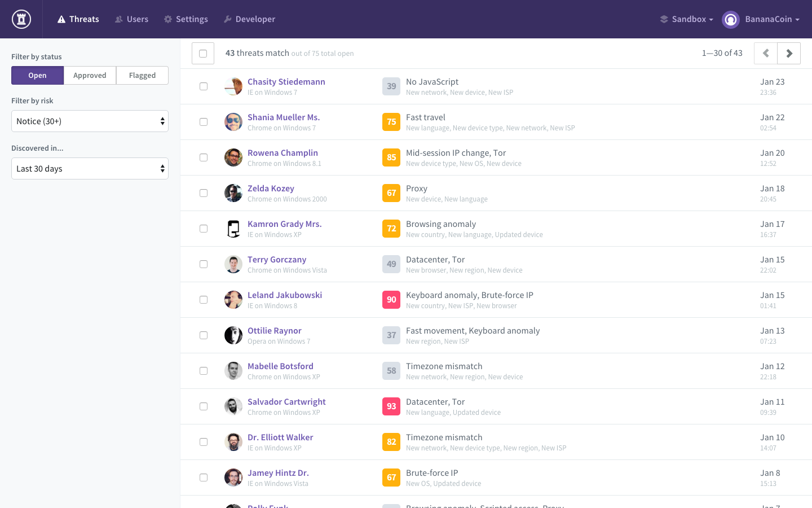Click Chasity Stiedemann's avatar
Viewport: 812px width, 508px height.
[x=233, y=86]
